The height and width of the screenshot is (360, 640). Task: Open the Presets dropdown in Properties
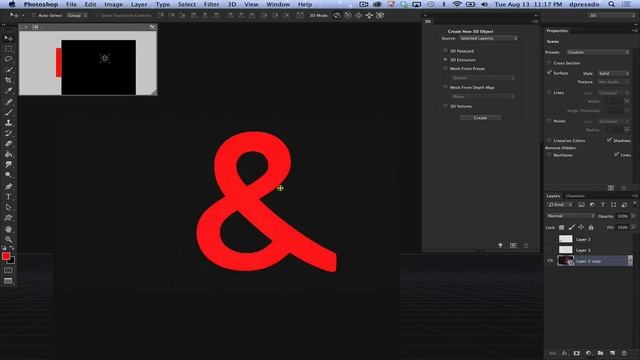(598, 52)
